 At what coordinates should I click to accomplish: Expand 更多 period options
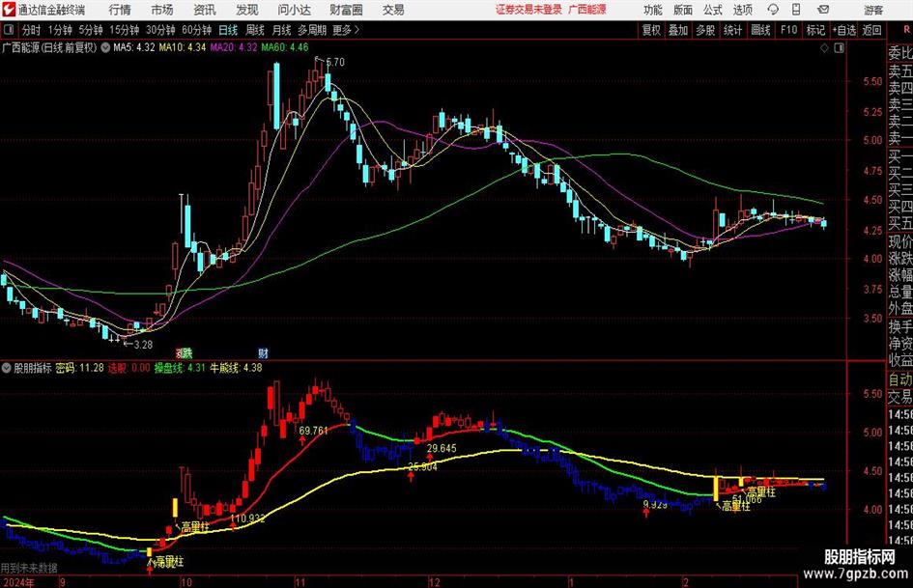[346, 30]
